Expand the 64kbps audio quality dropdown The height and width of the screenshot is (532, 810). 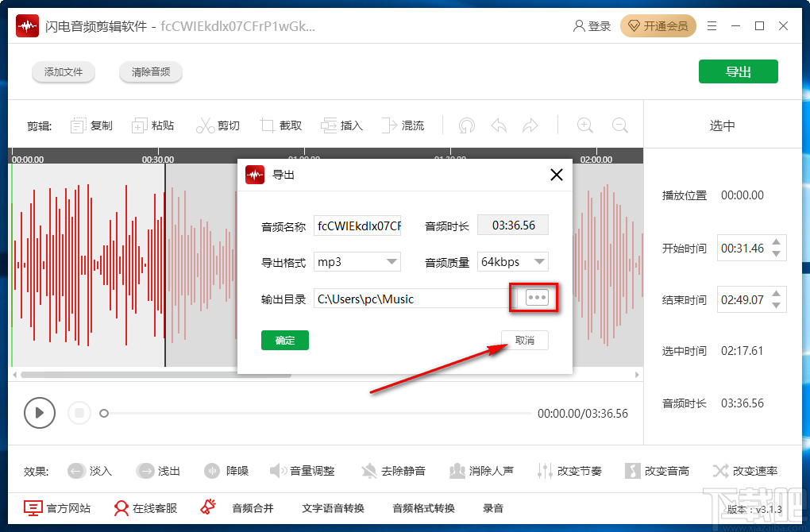(x=512, y=261)
